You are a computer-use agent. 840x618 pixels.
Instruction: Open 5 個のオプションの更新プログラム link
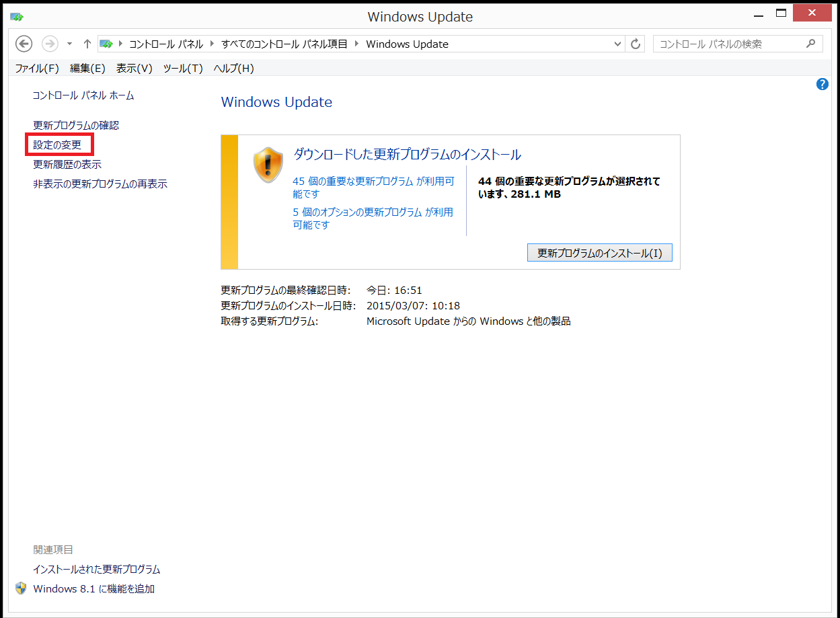click(x=373, y=212)
